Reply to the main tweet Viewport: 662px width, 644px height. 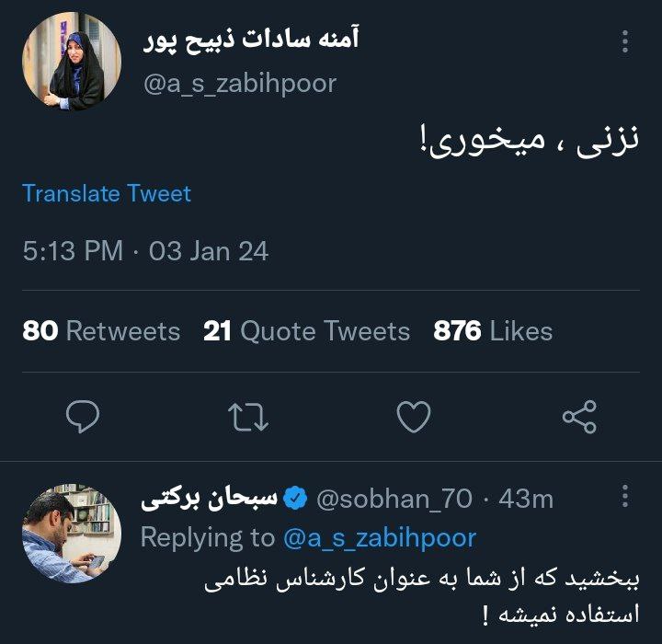click(x=83, y=419)
